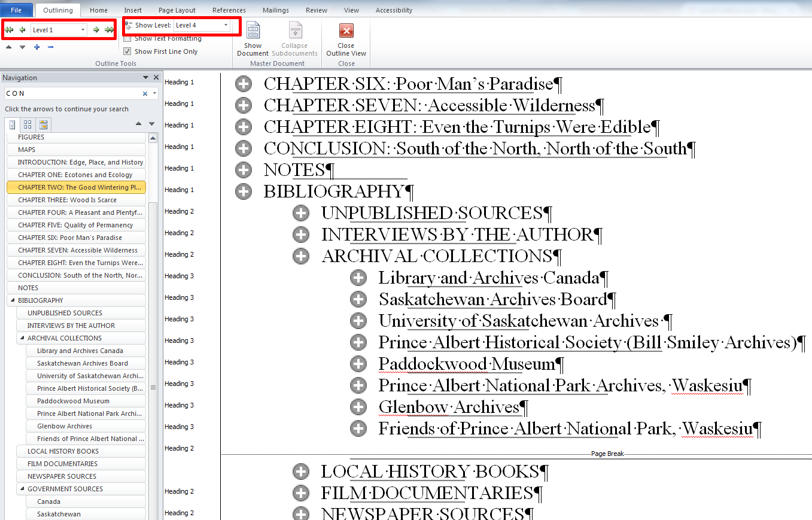Viewport: 812px width, 520px height.
Task: Open the Review tab
Action: 317,10
